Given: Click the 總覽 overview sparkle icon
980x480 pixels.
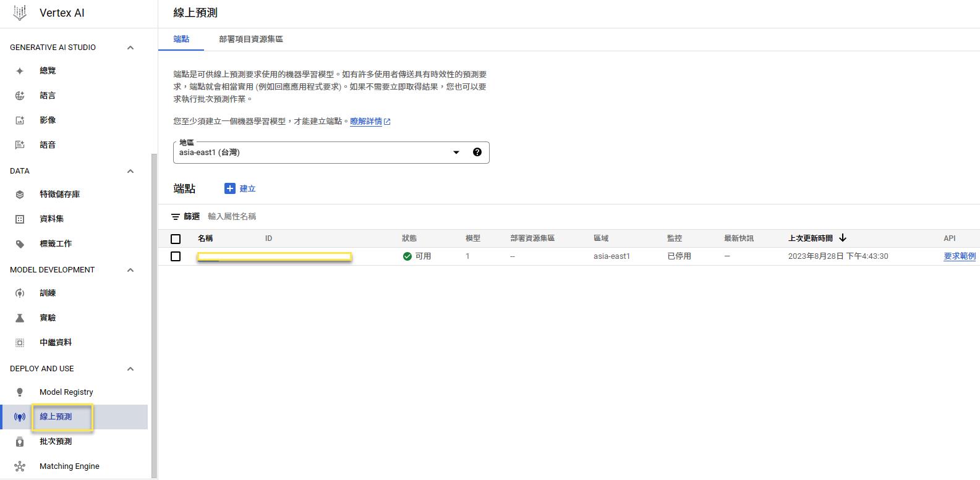Looking at the screenshot, I should [20, 71].
